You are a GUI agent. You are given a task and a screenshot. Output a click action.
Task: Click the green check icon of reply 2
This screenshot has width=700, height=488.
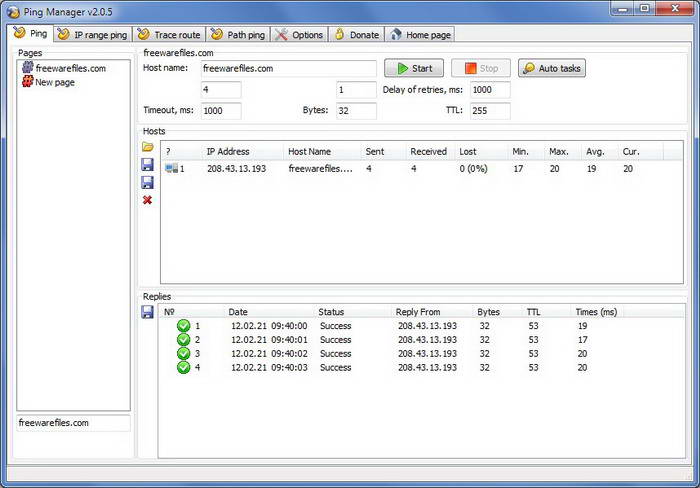tap(183, 340)
